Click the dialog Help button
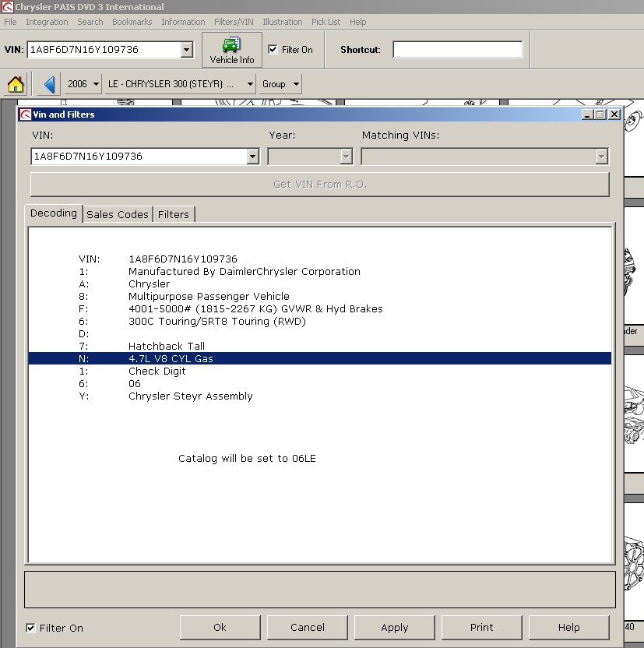This screenshot has height=648, width=644. point(568,627)
